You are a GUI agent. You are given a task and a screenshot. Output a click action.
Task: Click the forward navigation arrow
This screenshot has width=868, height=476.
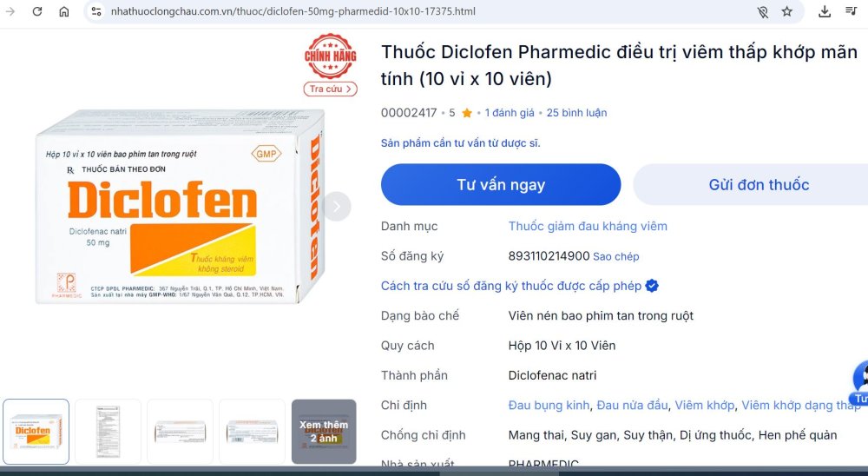10,11
